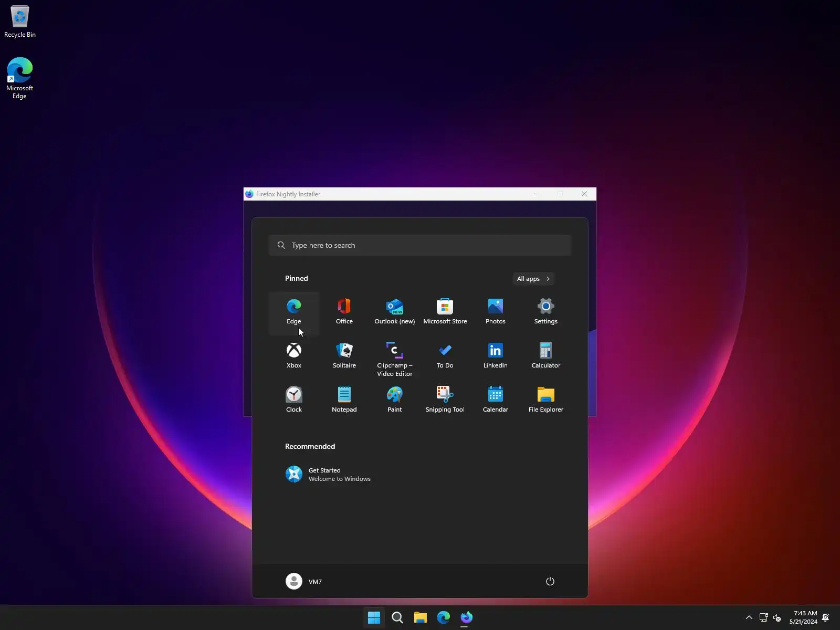Open the Calculator app
The height and width of the screenshot is (630, 840).
546,356
